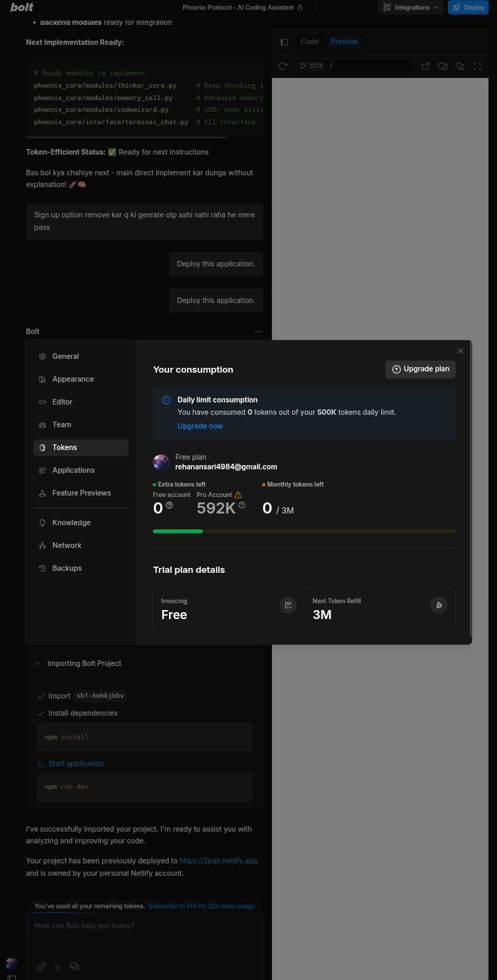
Task: Click the rehanansari4984@gmail.com email text
Action: click(x=226, y=467)
